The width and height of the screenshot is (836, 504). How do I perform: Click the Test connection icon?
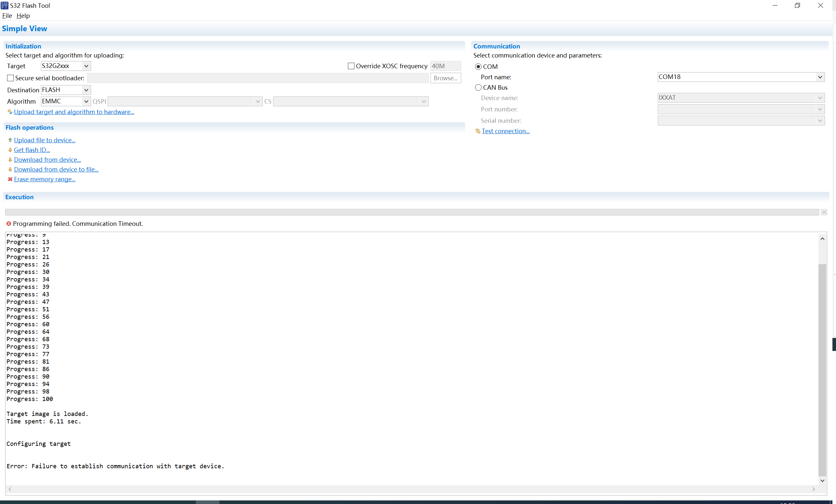pyautogui.click(x=478, y=131)
